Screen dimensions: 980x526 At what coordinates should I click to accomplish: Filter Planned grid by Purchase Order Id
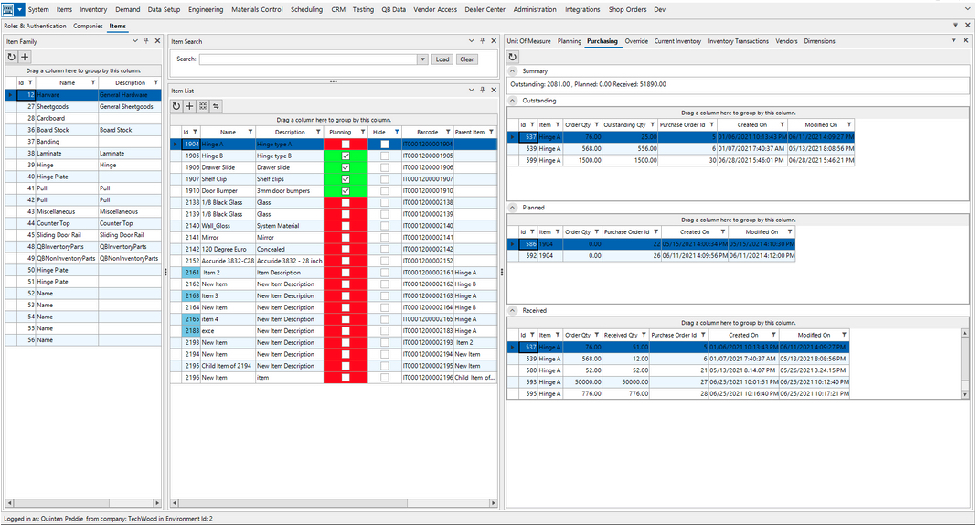655,231
